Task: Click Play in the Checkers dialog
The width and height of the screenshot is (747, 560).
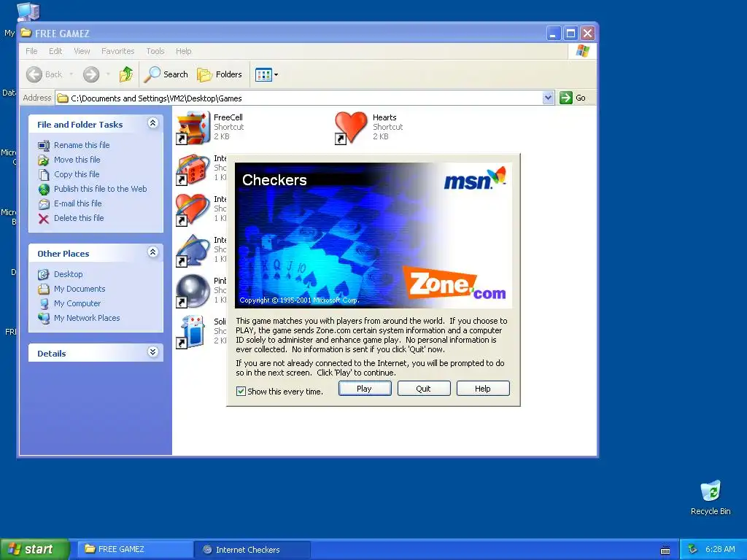Action: click(x=365, y=389)
